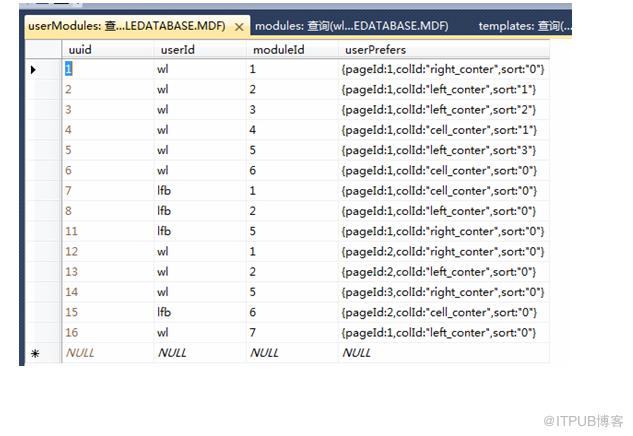Open the modules query tab
This screenshot has width=633, height=436.
click(352, 26)
